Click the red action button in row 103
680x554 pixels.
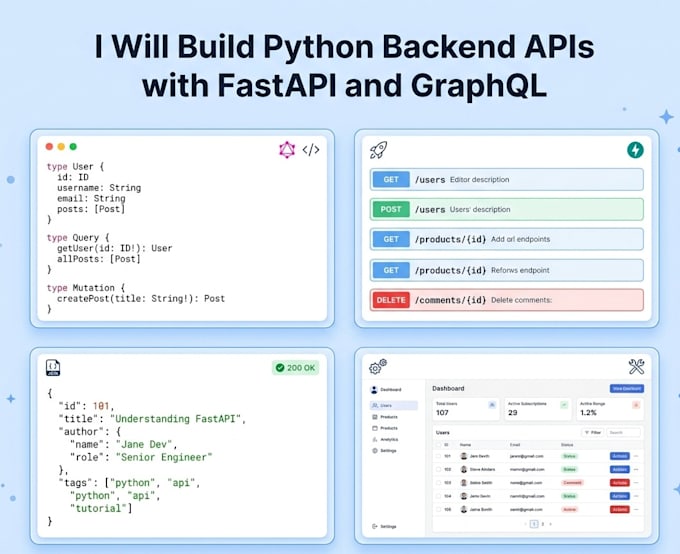tap(620, 483)
